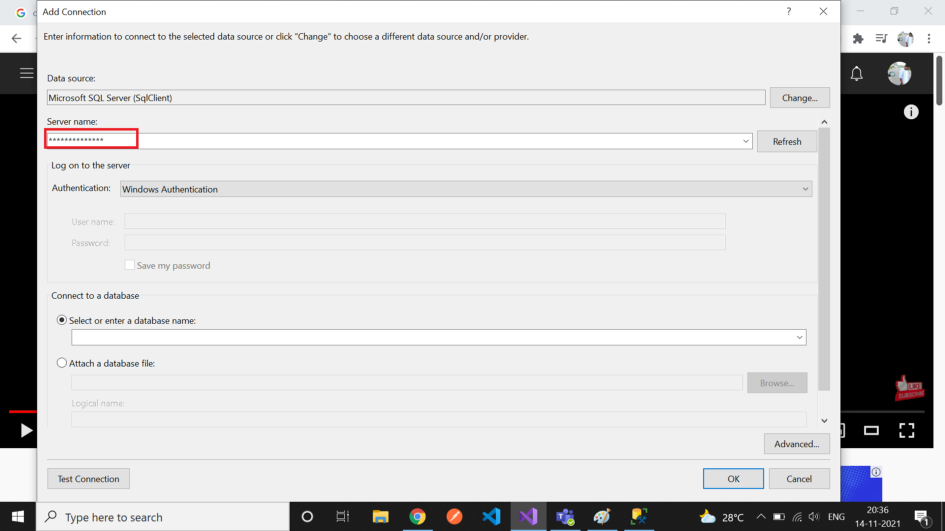The height and width of the screenshot is (531, 945).
Task: Open the volume tray icon
Action: [x=814, y=517]
